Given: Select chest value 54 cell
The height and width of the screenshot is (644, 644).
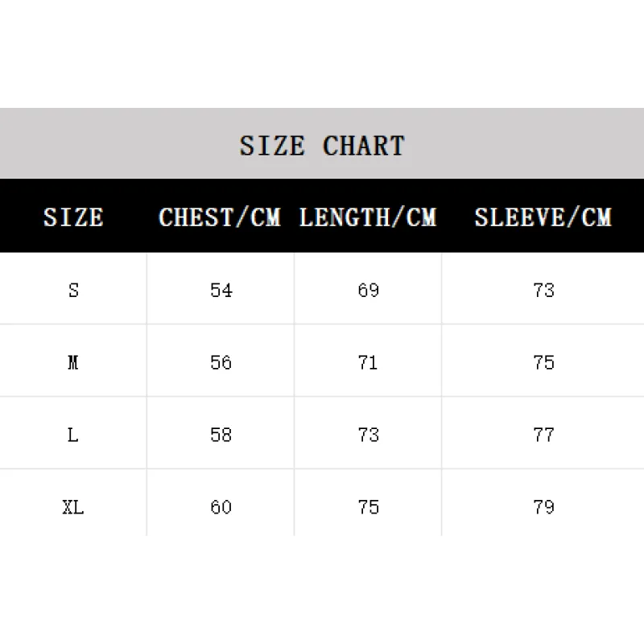Looking at the screenshot, I should pos(221,291).
